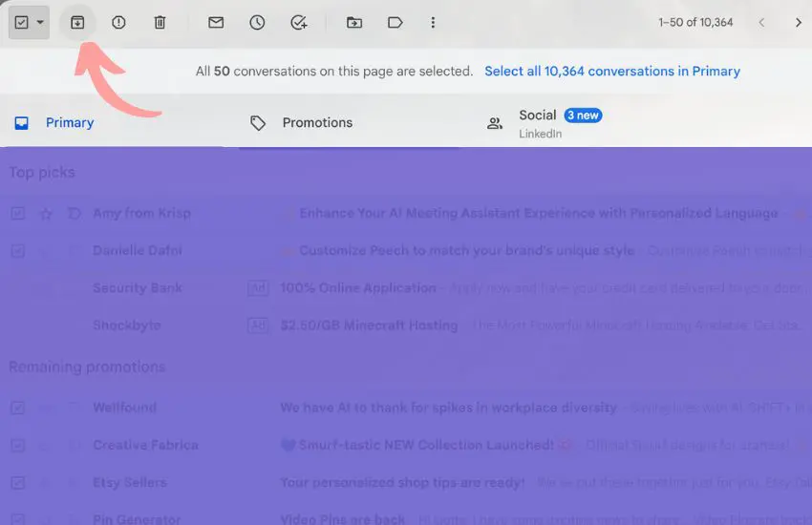The image size is (812, 525).
Task: Click the Add to Tasks icon
Action: tap(299, 22)
